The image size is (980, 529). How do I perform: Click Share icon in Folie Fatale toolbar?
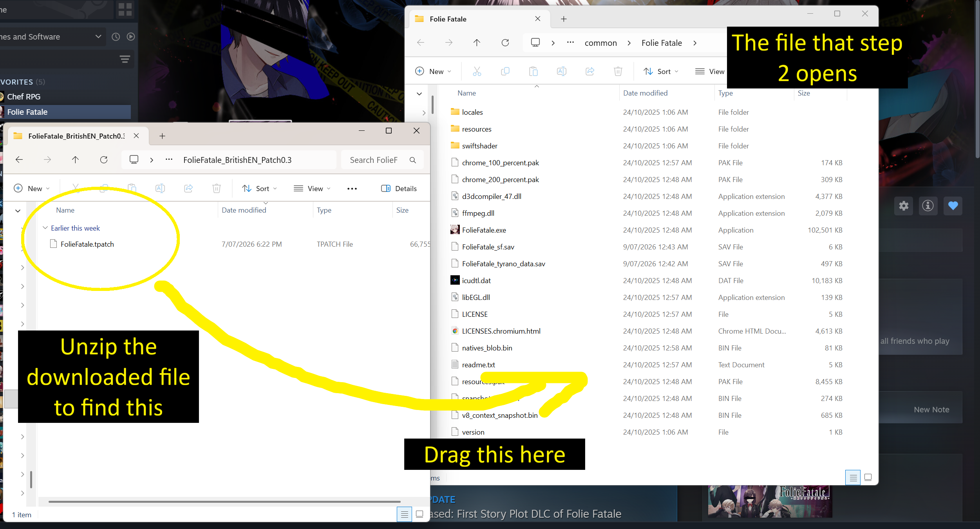tap(590, 72)
